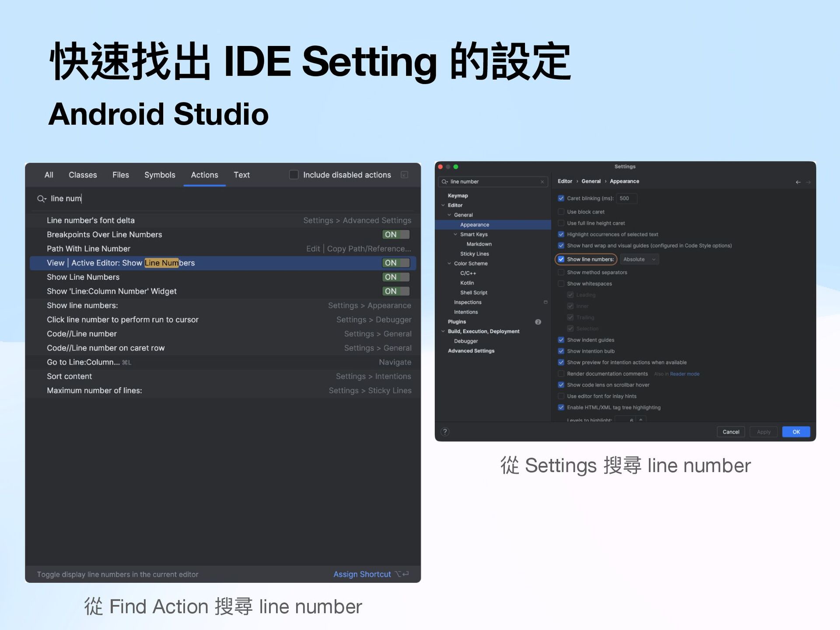Image resolution: width=840 pixels, height=630 pixels.
Task: Uncheck Highlight occurrences of selected text
Action: [x=561, y=234]
